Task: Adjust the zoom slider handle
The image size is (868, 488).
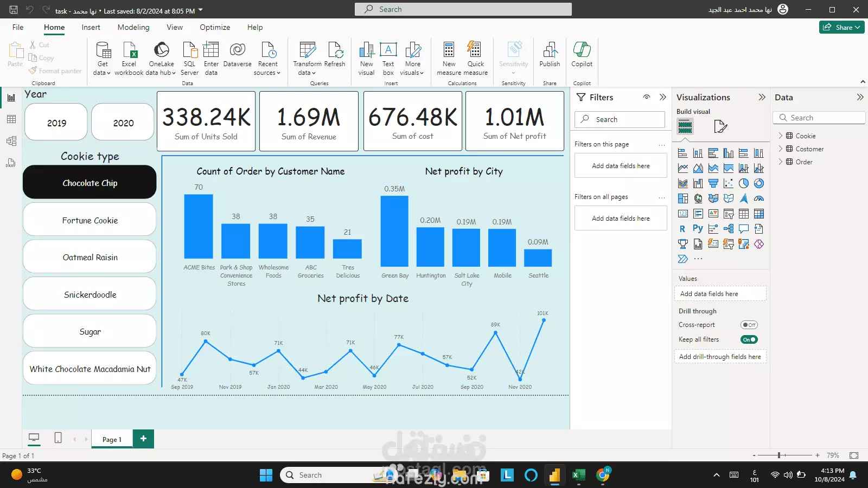Action: (778, 455)
